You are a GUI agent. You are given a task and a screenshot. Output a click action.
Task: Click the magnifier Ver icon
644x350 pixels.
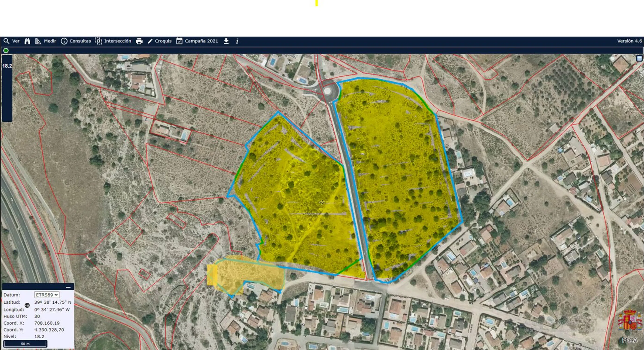[x=6, y=41]
